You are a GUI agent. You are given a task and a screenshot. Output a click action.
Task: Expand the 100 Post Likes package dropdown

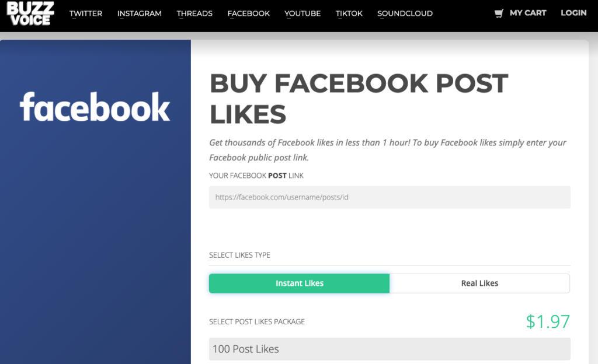pos(390,349)
